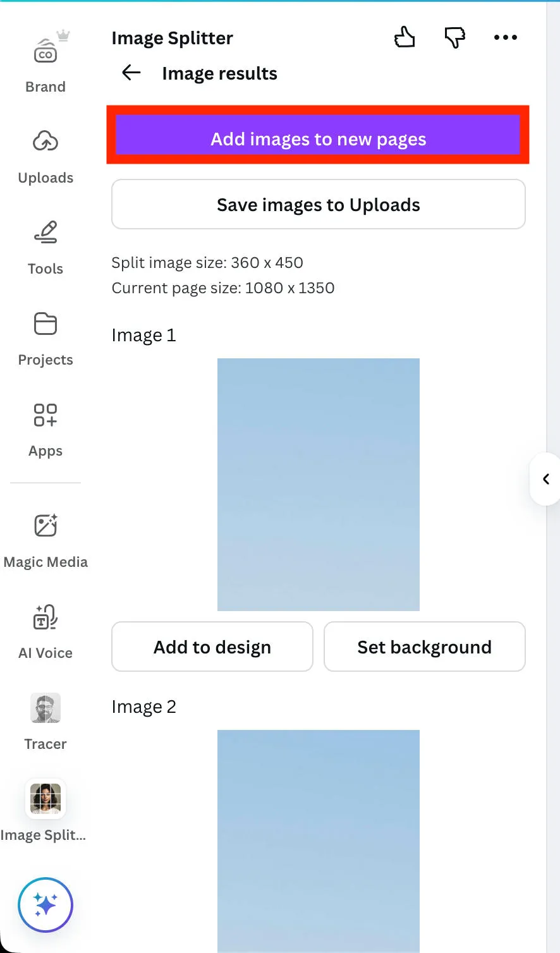Screen dimensions: 560x953
Task: Click the thumbs up feedback icon
Action: (x=405, y=38)
